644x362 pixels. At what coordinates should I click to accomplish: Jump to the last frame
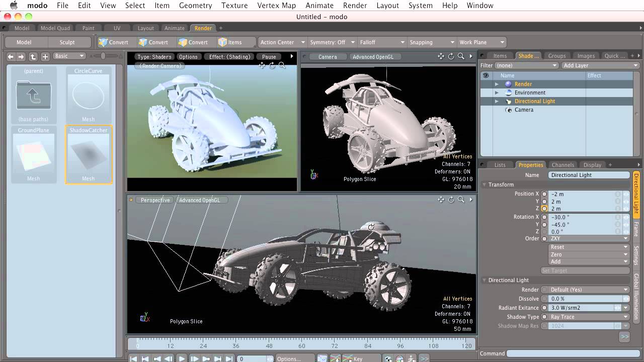229,359
